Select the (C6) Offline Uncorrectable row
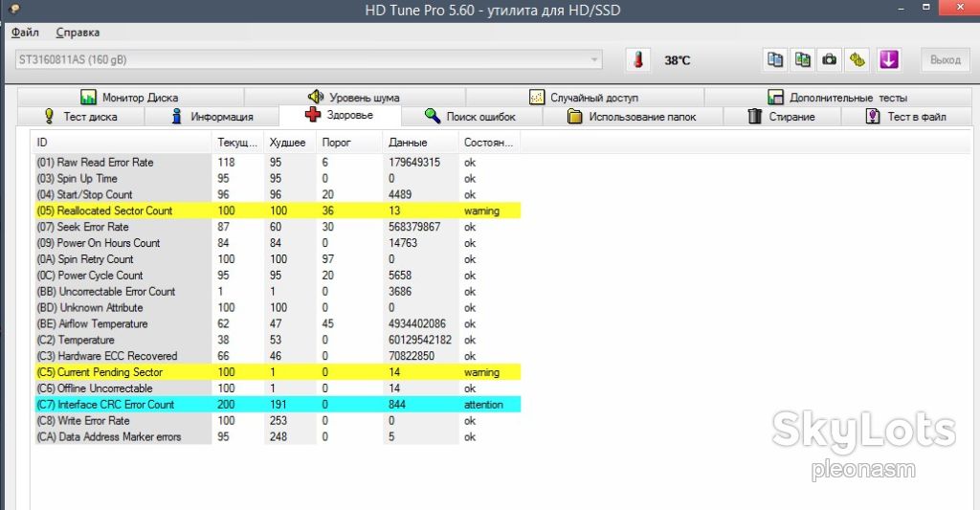 point(278,388)
